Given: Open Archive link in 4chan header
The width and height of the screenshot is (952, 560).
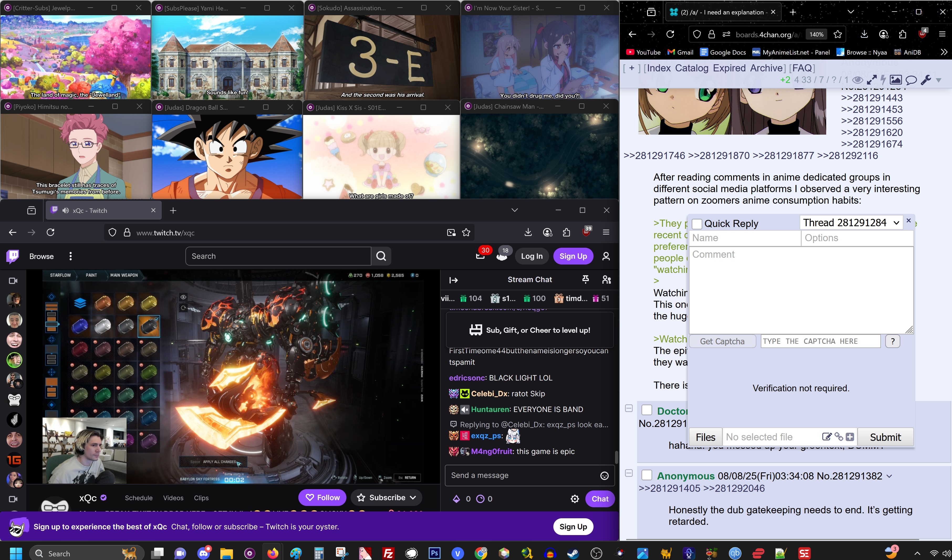Looking at the screenshot, I should click(x=766, y=68).
